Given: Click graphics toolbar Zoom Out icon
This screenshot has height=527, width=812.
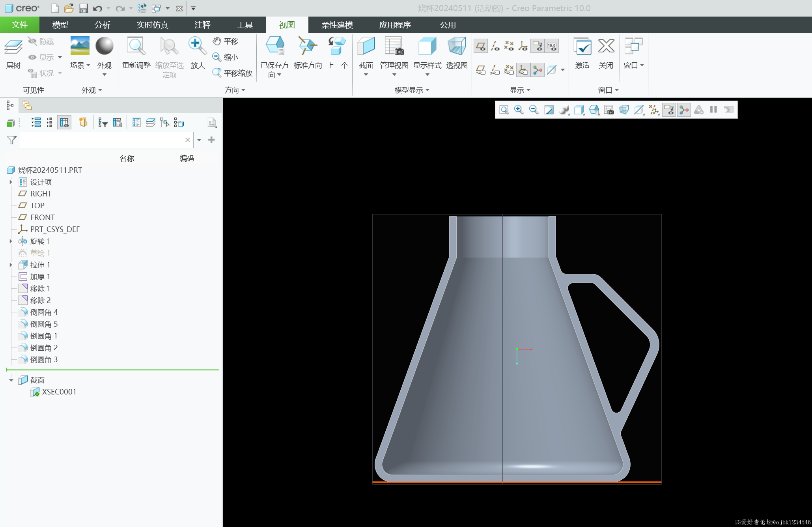Looking at the screenshot, I should [534, 110].
